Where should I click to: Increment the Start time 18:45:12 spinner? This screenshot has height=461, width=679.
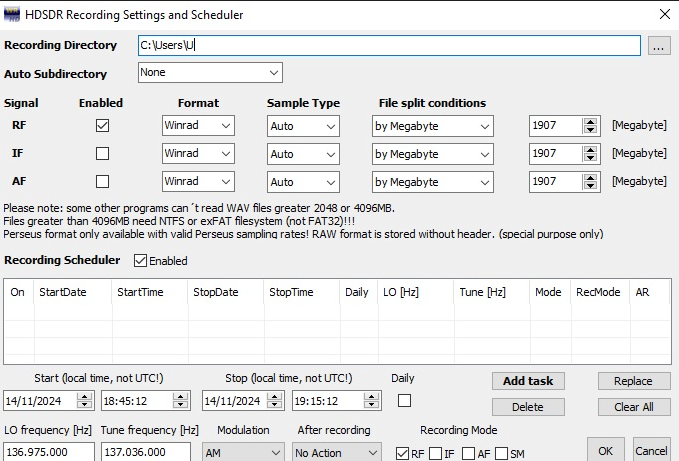pyautogui.click(x=180, y=397)
